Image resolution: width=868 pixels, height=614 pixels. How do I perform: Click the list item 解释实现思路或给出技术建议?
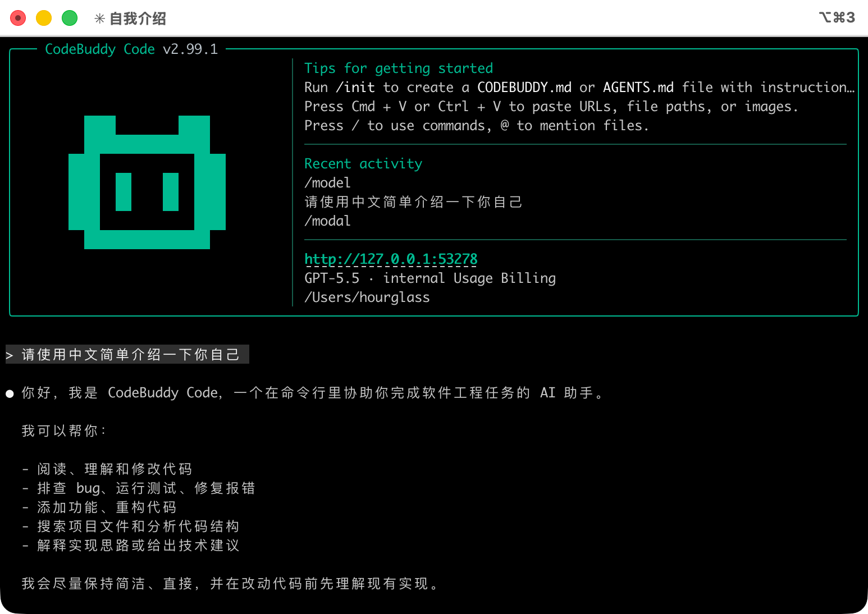point(131,546)
